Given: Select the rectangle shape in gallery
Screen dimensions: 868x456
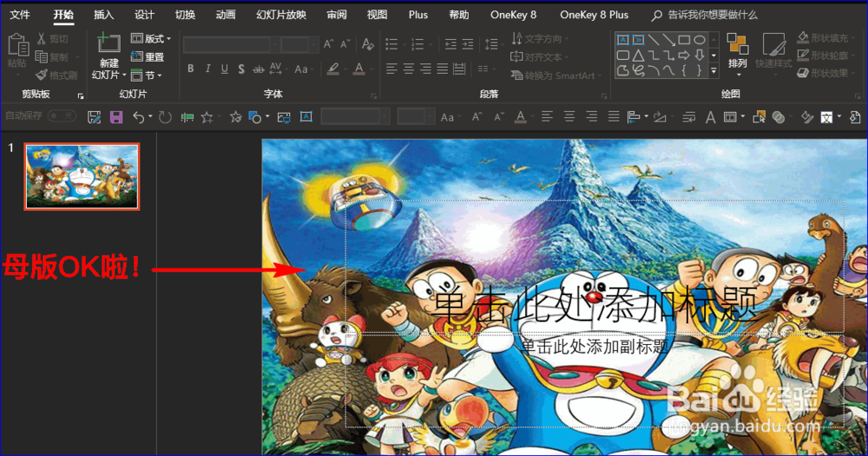Looking at the screenshot, I should 684,40.
